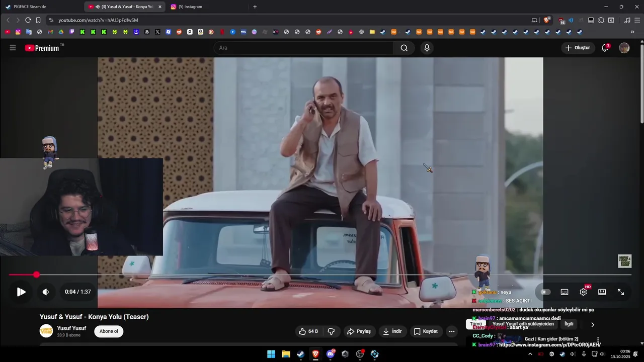Screen dimensions: 644x362
Task: Open Discord from the taskbar
Action: point(331,354)
